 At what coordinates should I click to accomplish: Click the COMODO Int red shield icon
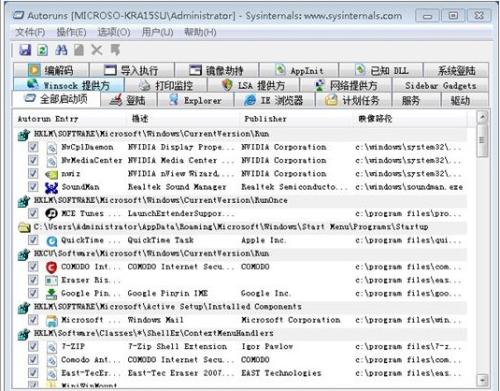tap(51, 267)
